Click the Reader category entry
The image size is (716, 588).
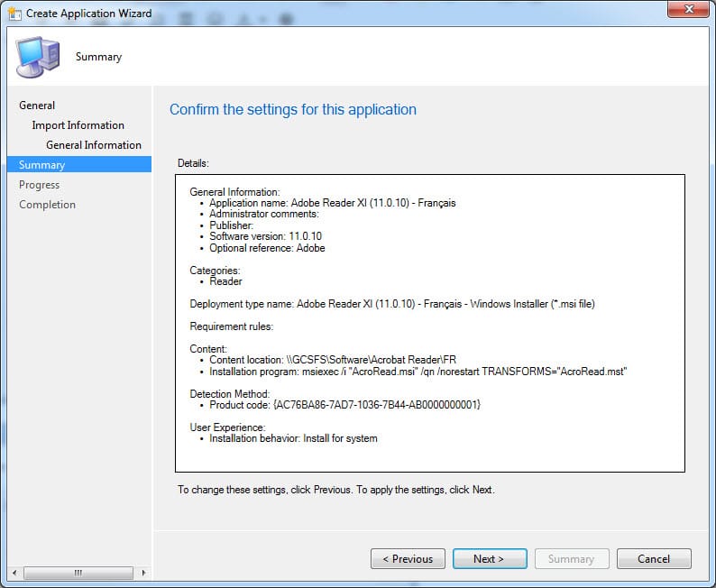(x=225, y=281)
